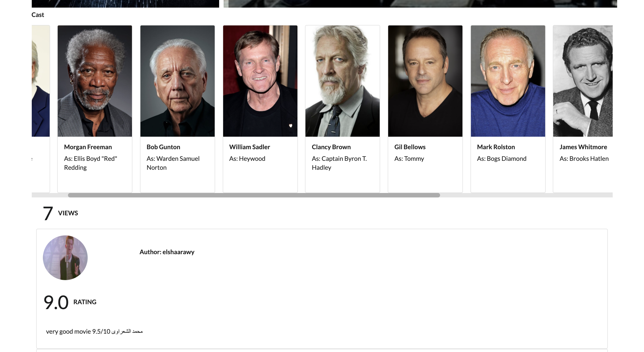Select the William Sadler name text
644x352 pixels.
pos(250,147)
